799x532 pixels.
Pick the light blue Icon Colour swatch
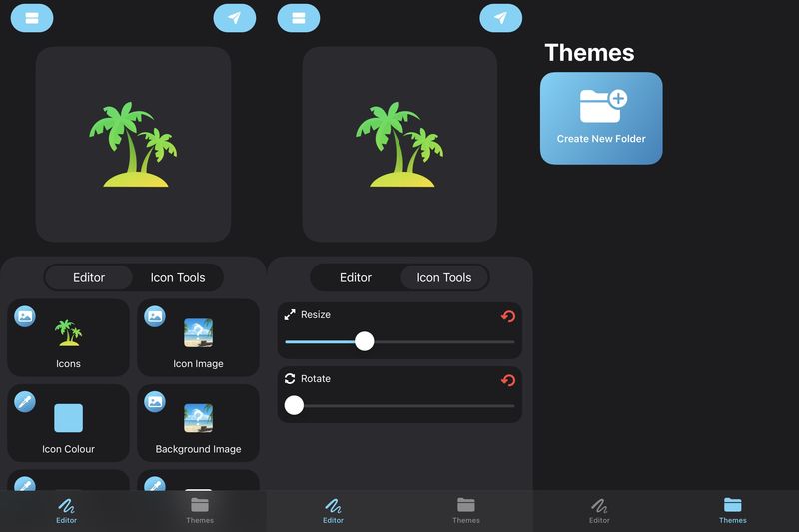[68, 418]
